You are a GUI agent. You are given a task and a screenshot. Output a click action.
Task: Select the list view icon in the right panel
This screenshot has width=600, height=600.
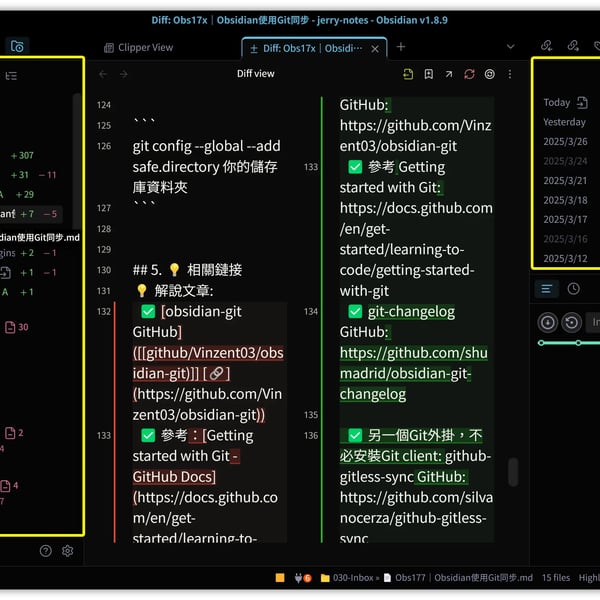coord(546,289)
